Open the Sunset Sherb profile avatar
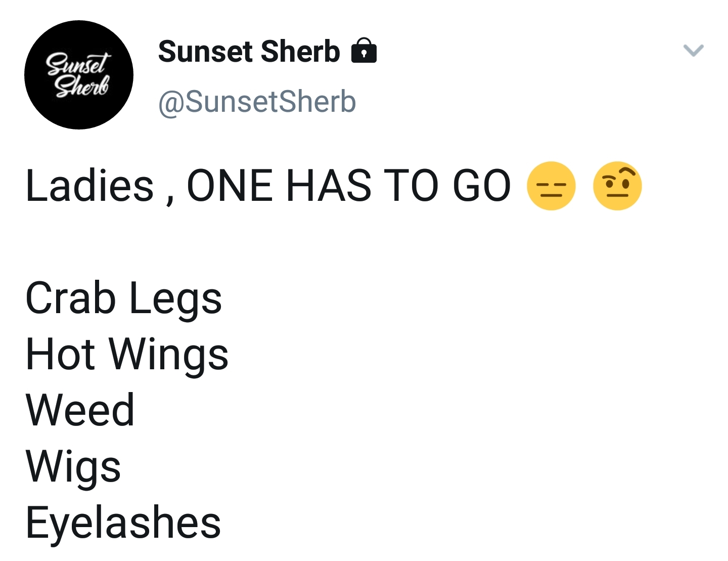 point(79,75)
